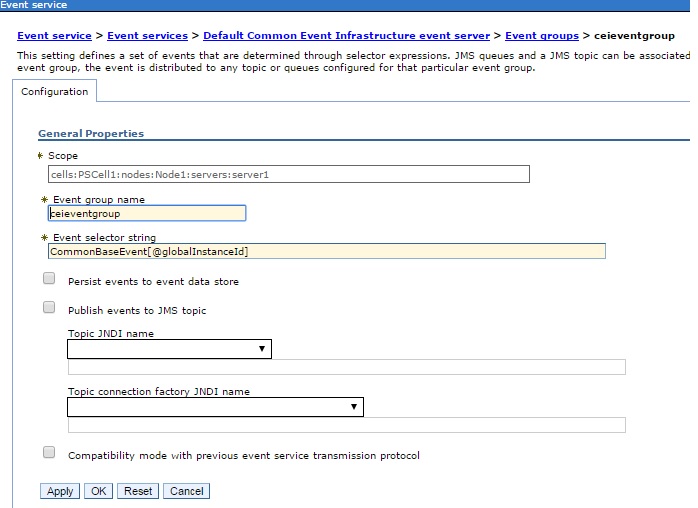Toggle Compatibility mode with previous protocol checkbox
This screenshot has height=508, width=698.
(49, 453)
